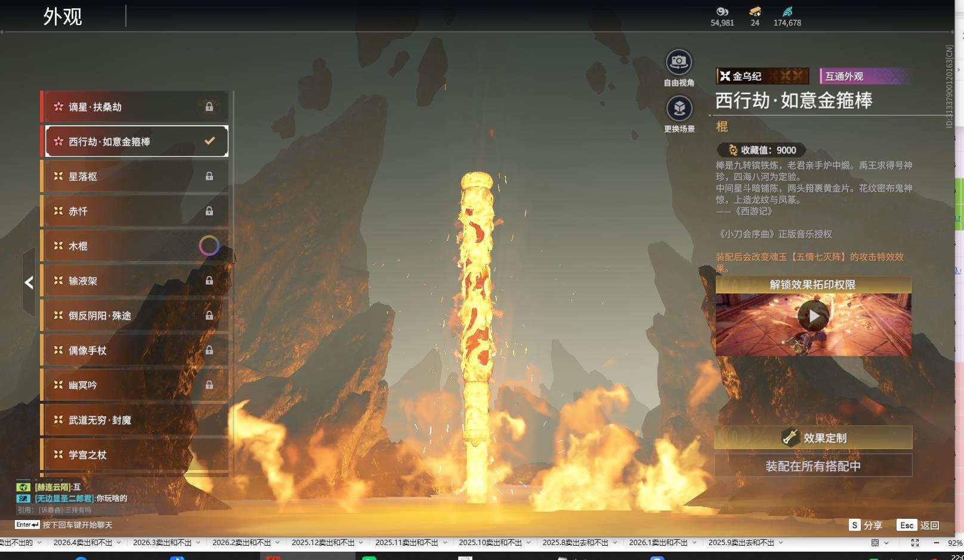This screenshot has height=560, width=964.
Task: Select the 星落枢 skin
Action: (x=134, y=176)
